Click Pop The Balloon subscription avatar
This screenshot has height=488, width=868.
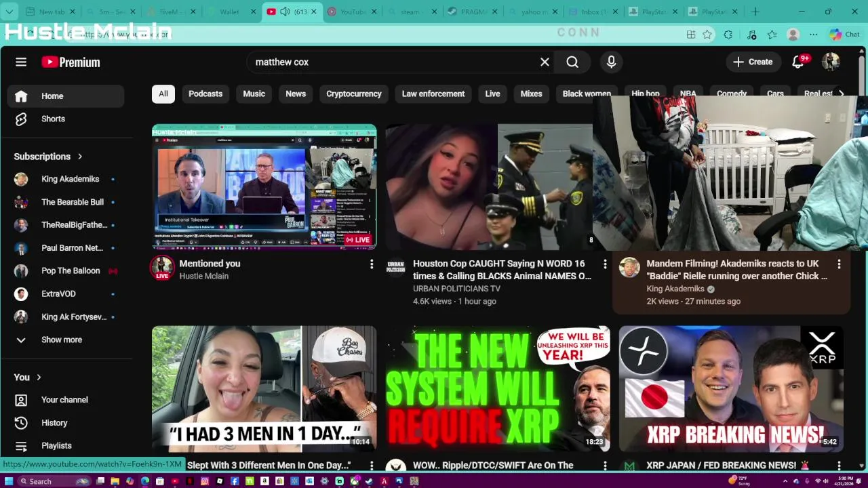pyautogui.click(x=21, y=270)
